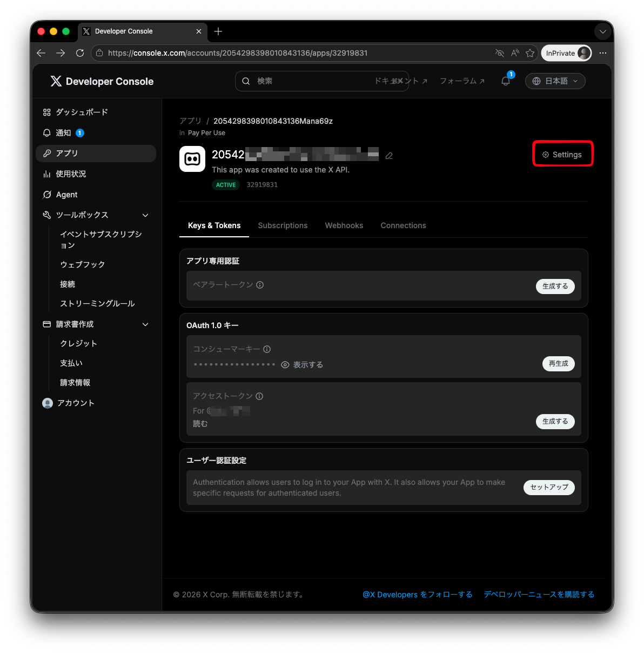Open イベントサブスクリプション in the sidebar

point(101,239)
